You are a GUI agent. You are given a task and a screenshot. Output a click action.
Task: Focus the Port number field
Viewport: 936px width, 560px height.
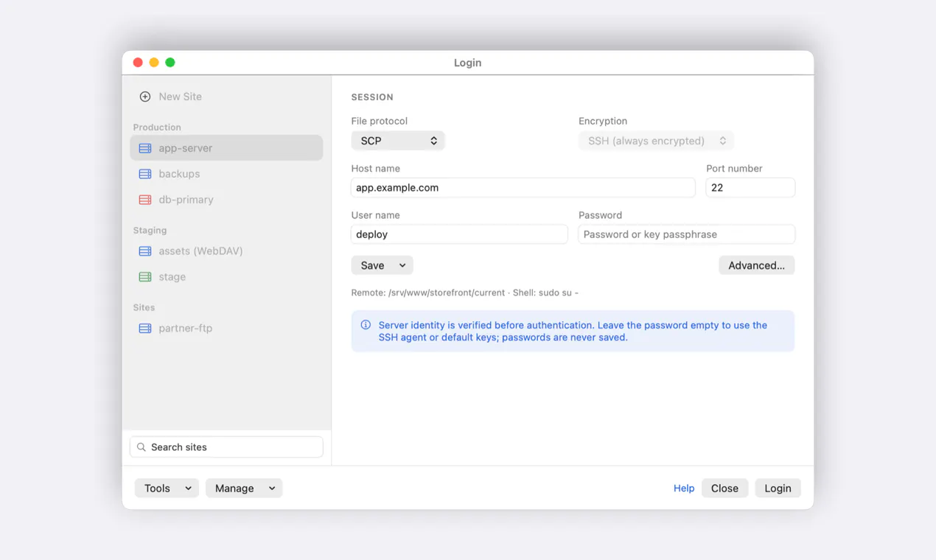coord(750,188)
